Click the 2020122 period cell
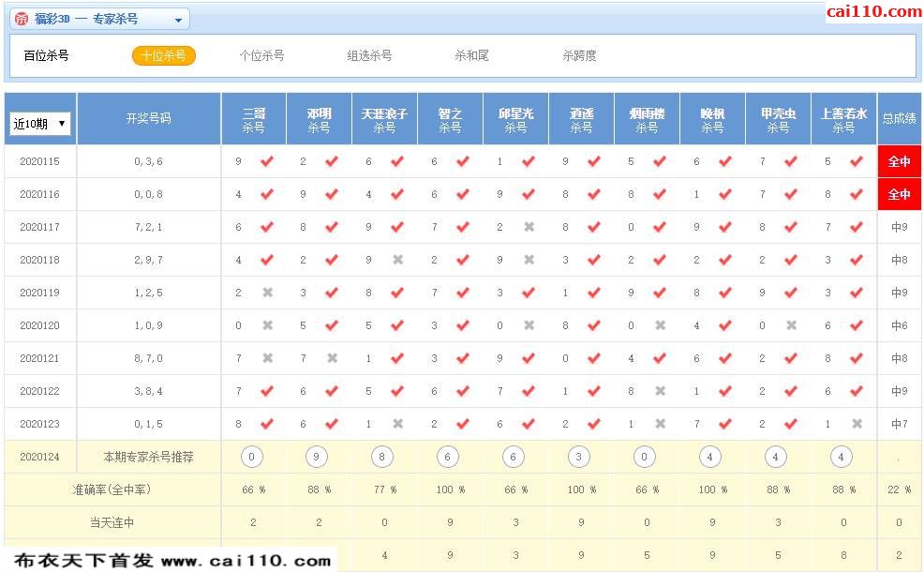This screenshot has width=924, height=572. (x=40, y=392)
